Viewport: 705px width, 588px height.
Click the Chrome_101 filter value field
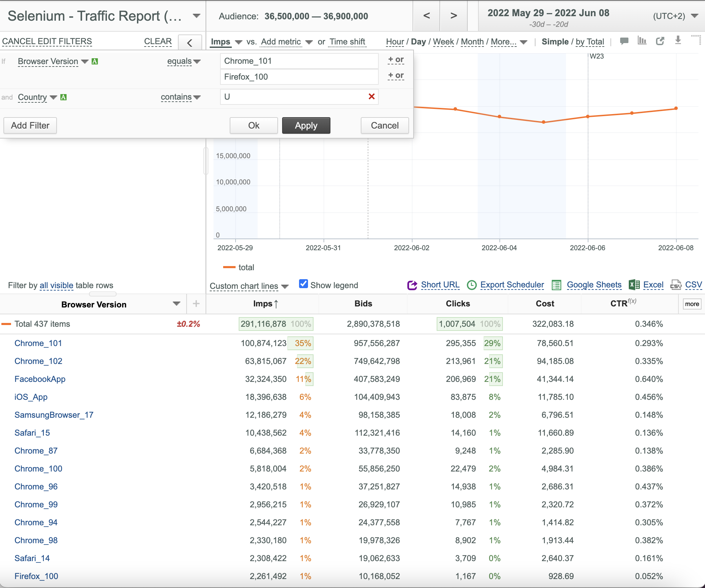point(299,61)
